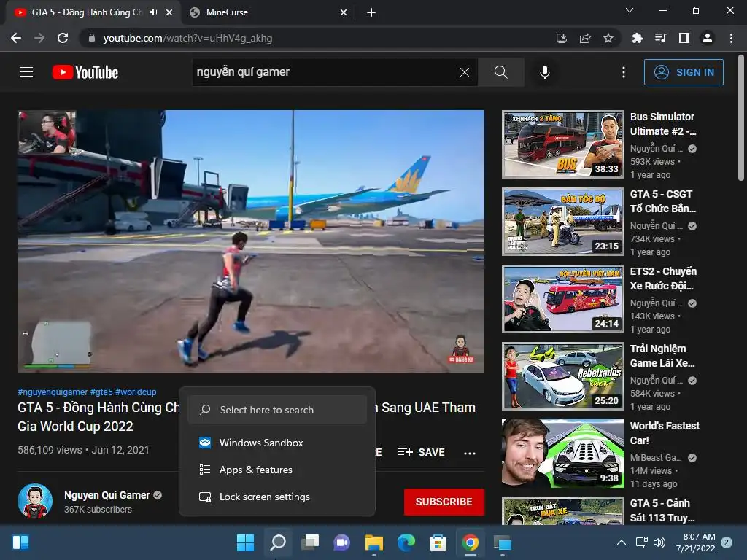Open Bus Simulator Ultimate #2 thumbnail

(x=562, y=144)
